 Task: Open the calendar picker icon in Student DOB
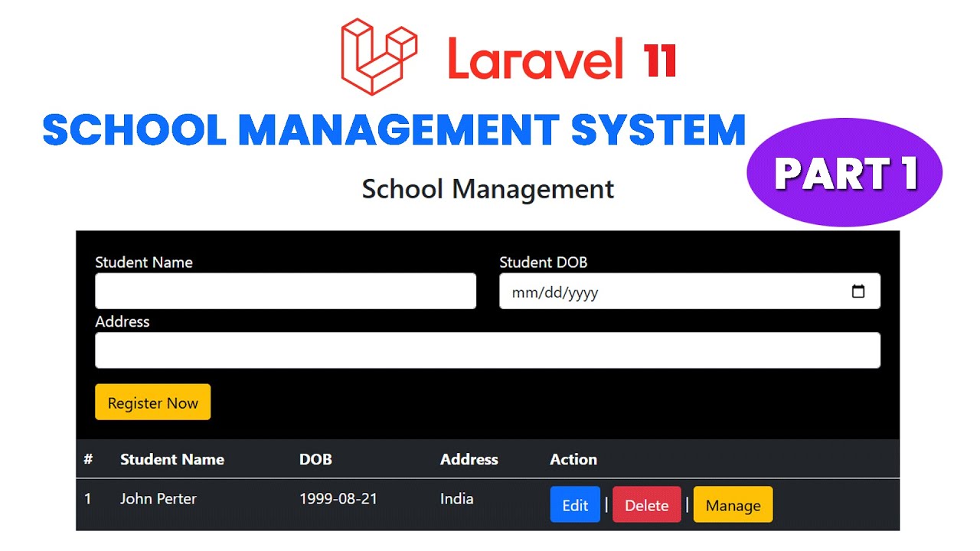858,292
